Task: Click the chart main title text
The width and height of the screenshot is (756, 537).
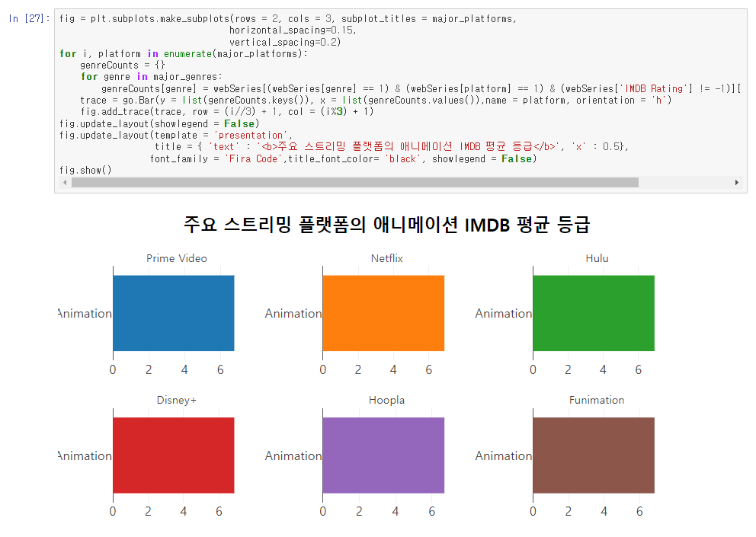Action: pyautogui.click(x=386, y=225)
